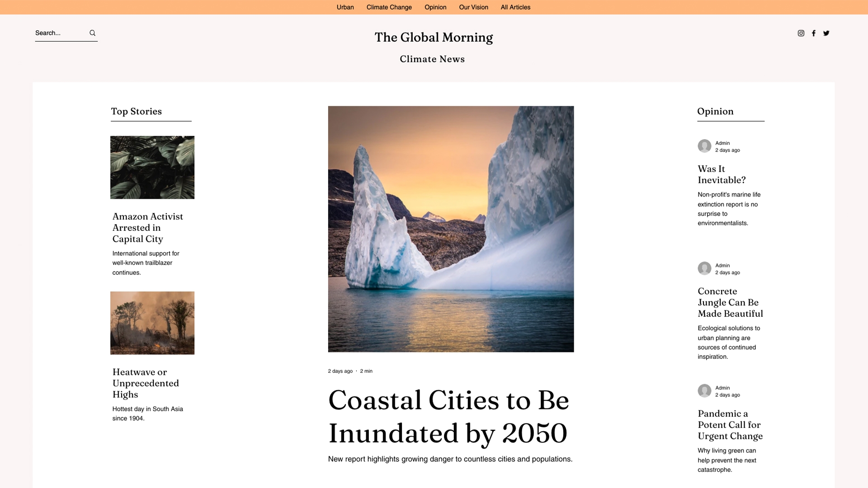Screen dimensions: 868x488
Task: Open Admin profile for 'Was It Inevitable?'
Action: 704,146
